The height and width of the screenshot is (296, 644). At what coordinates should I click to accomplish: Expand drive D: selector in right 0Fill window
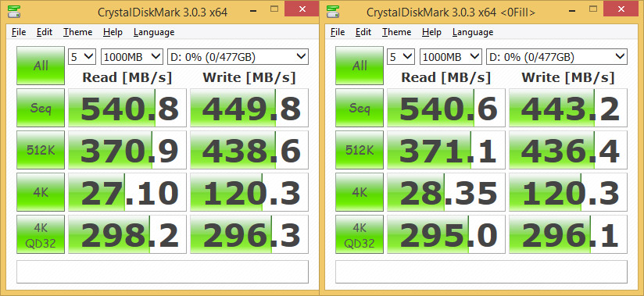click(x=556, y=57)
